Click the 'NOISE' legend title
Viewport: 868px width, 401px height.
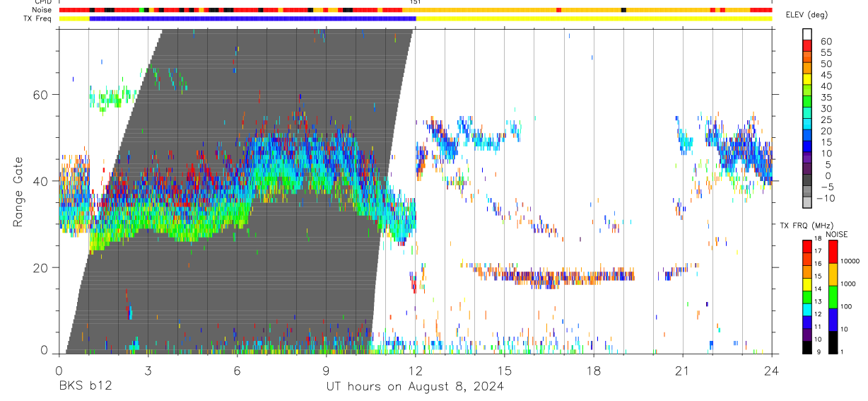point(837,234)
